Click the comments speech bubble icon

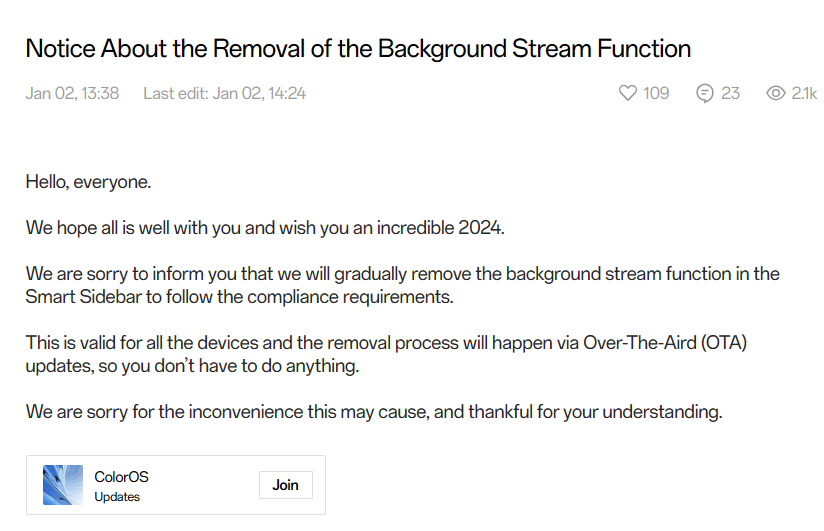pos(705,93)
